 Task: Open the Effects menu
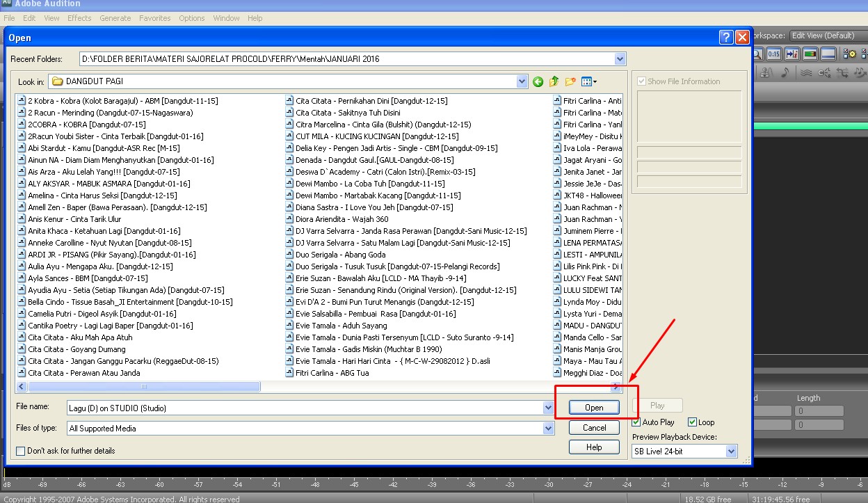pos(79,18)
